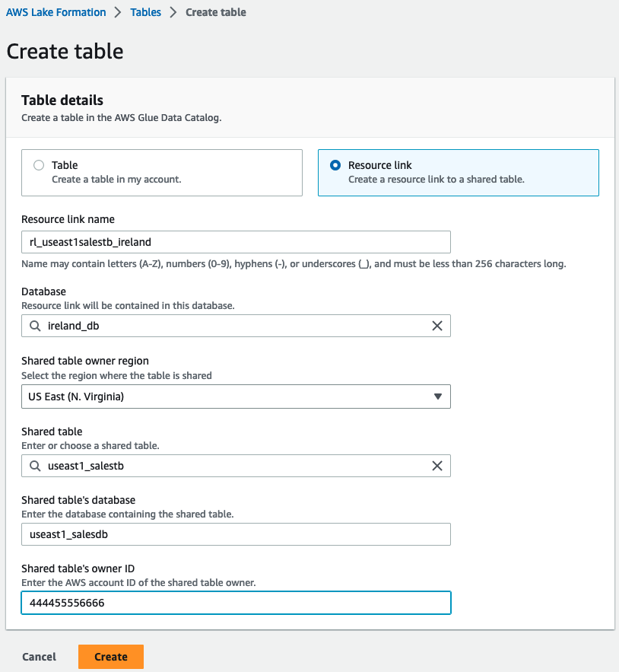Click the search icon in Database field
The image size is (619, 672).
pyautogui.click(x=35, y=326)
